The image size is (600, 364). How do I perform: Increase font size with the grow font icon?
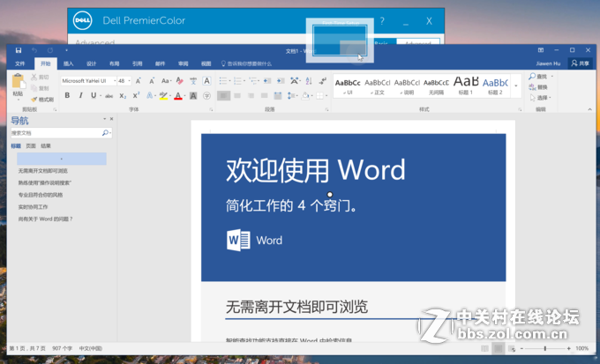pyautogui.click(x=139, y=81)
